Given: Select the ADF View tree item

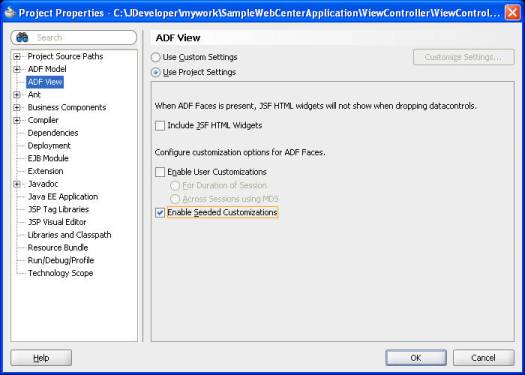Looking at the screenshot, I should coord(45,82).
